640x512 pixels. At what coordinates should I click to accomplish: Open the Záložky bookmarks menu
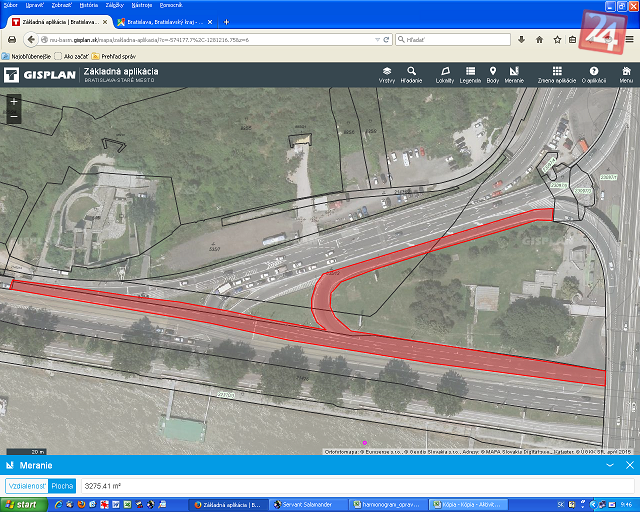click(117, 5)
